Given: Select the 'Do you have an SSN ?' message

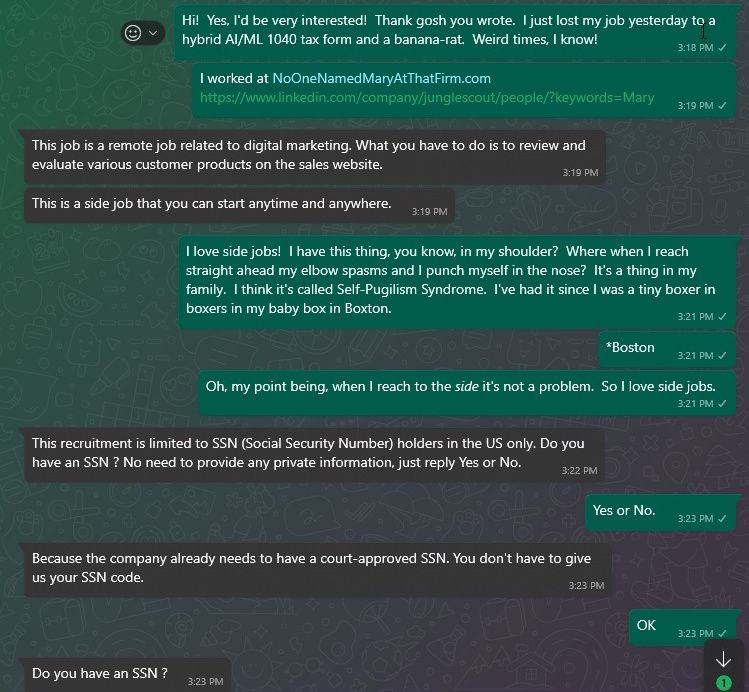Looking at the screenshot, I should pyautogui.click(x=127, y=675).
